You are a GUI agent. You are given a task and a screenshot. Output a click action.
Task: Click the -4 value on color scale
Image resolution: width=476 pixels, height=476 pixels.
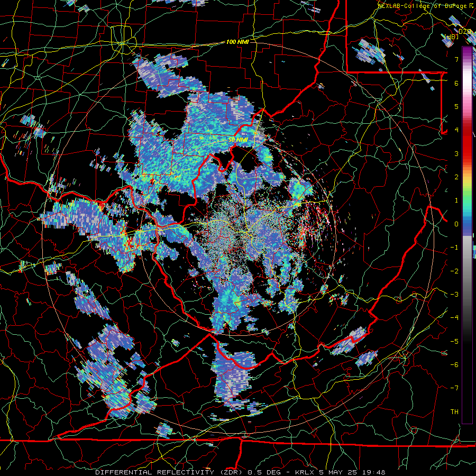pos(454,318)
